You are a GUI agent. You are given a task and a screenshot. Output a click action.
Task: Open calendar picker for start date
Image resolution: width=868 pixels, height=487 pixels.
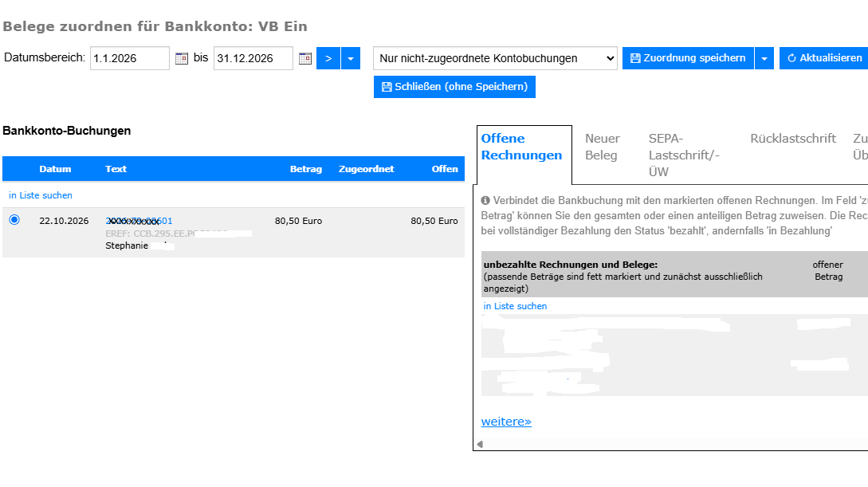(x=182, y=58)
